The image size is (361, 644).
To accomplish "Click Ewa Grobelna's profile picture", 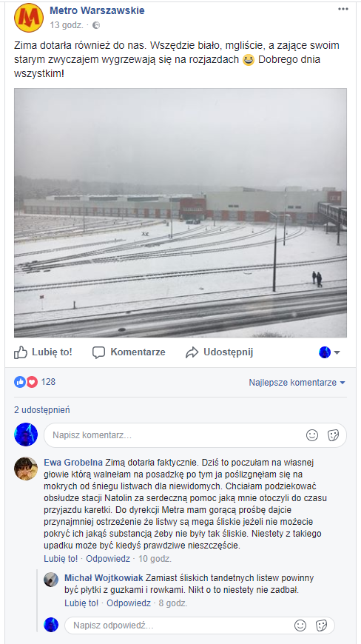I will point(26,469).
